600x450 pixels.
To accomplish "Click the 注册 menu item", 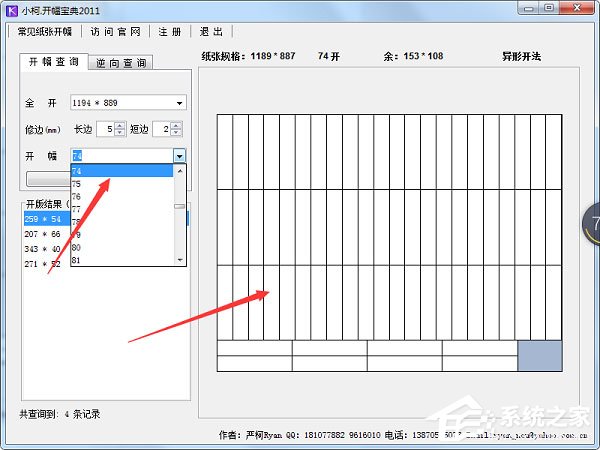I will 170,32.
